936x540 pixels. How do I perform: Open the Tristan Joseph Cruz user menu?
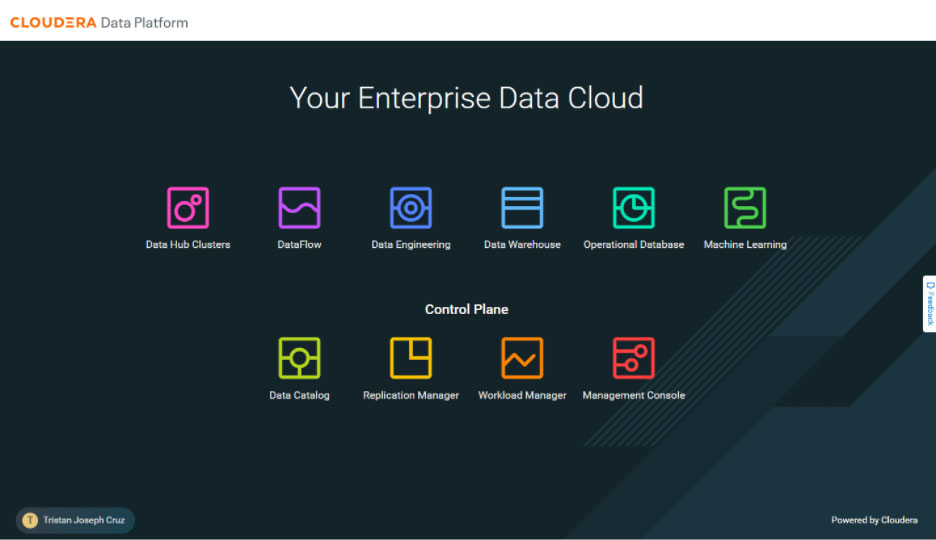[x=75, y=520]
